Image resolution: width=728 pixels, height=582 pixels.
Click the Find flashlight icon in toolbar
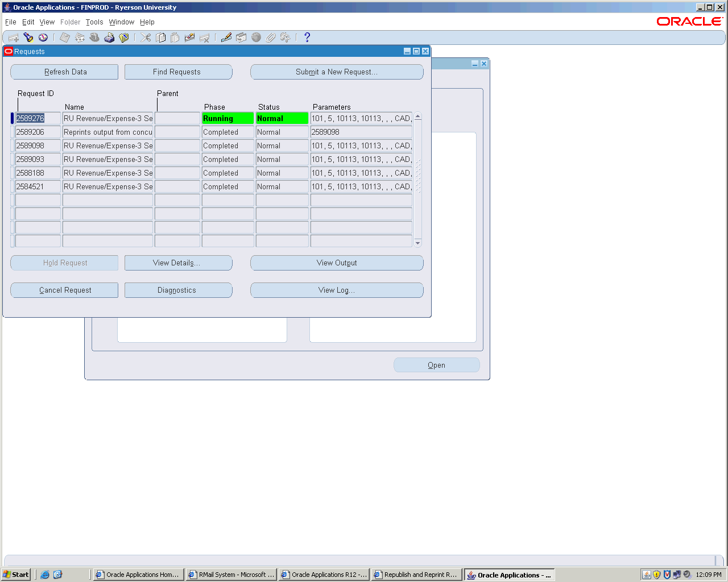pos(28,38)
